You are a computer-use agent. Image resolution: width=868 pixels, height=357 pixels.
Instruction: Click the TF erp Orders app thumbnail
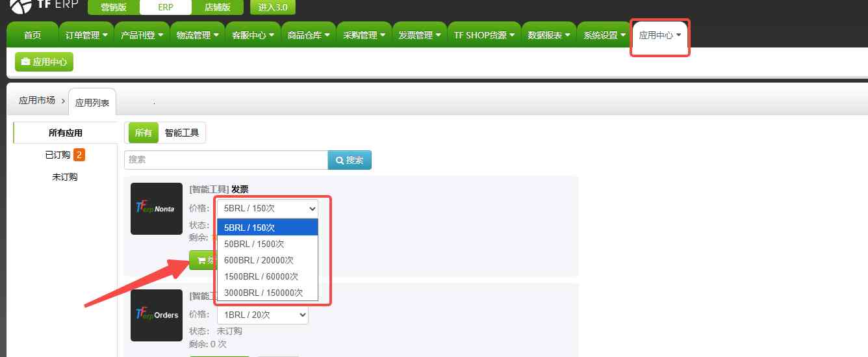coord(156,315)
